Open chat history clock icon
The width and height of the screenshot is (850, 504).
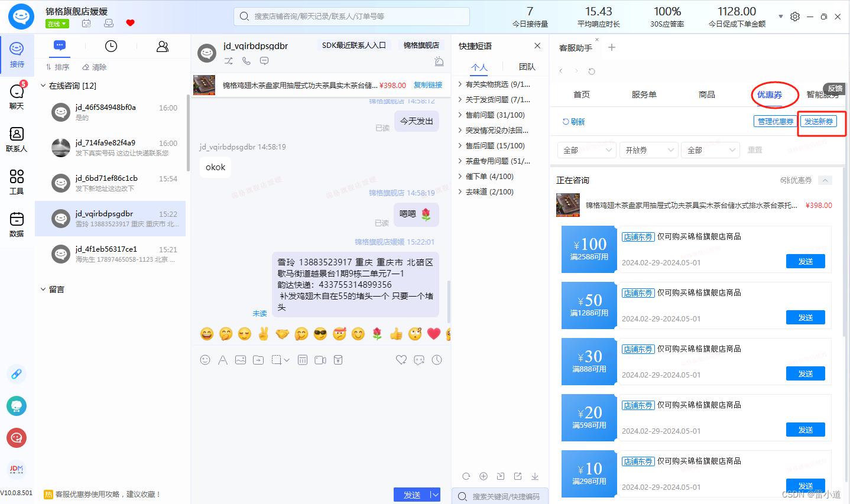tap(437, 360)
